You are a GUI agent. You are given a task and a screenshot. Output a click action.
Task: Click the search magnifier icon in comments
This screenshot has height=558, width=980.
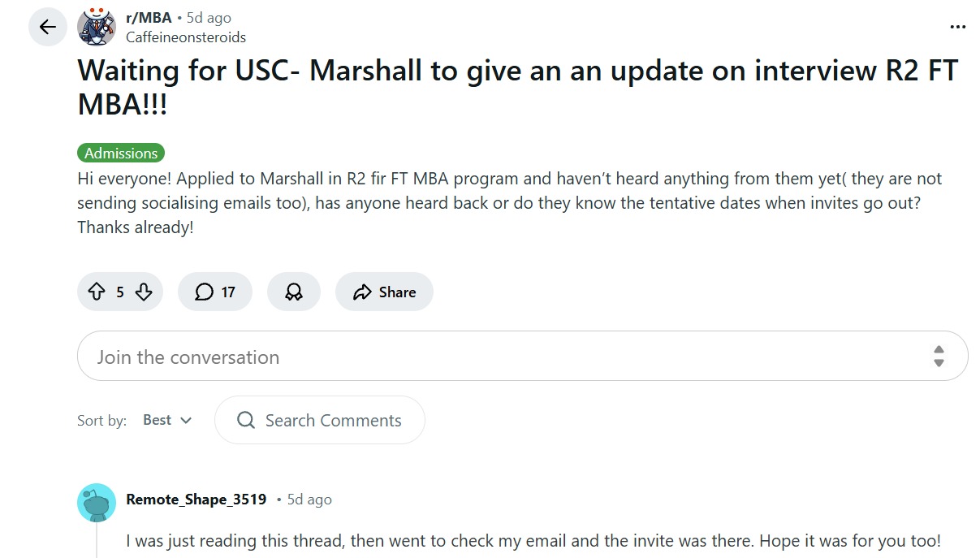(245, 420)
